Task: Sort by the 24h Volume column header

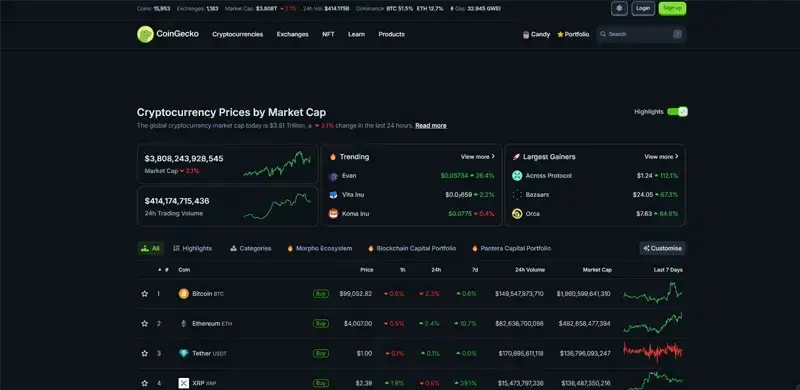Action: pos(530,270)
